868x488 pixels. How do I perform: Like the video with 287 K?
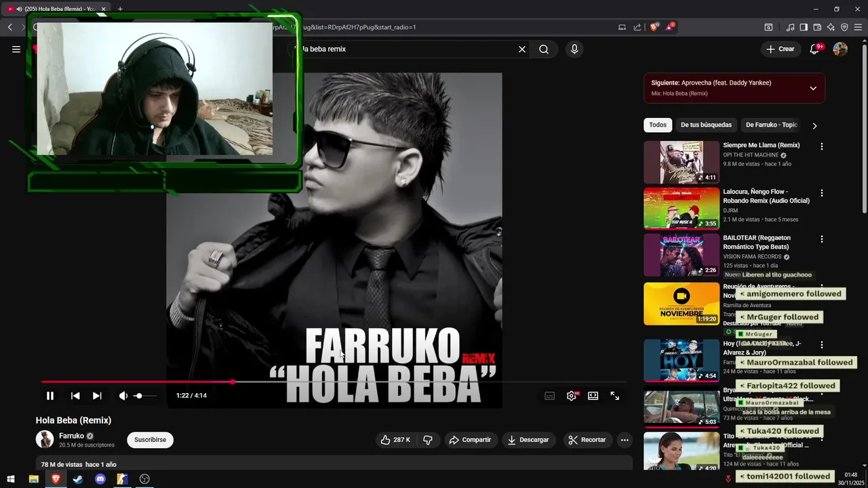(x=395, y=440)
